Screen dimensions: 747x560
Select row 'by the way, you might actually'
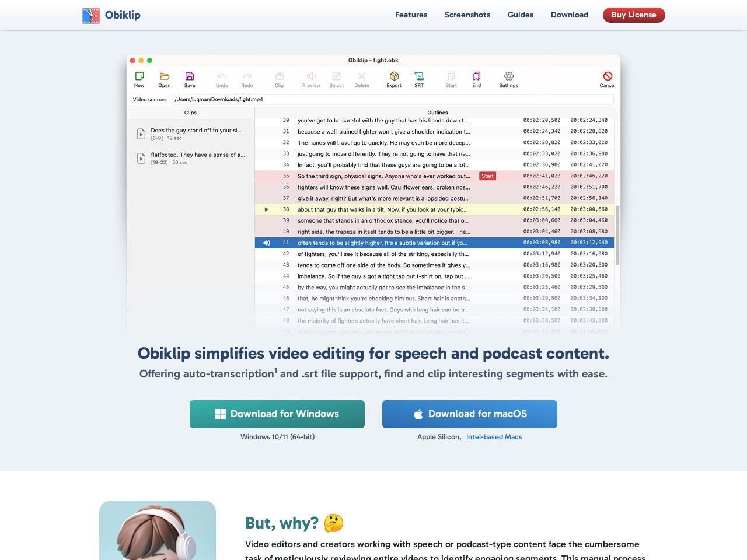[434, 287]
